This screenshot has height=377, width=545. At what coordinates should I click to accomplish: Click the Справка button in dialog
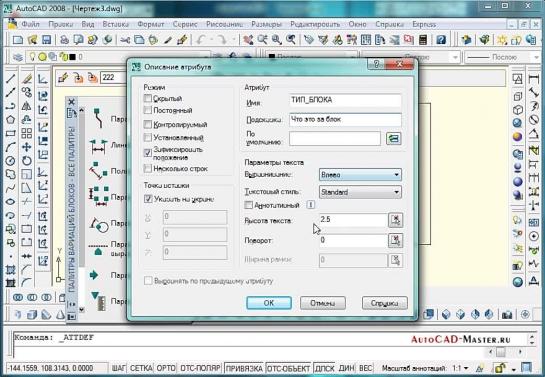(384, 303)
